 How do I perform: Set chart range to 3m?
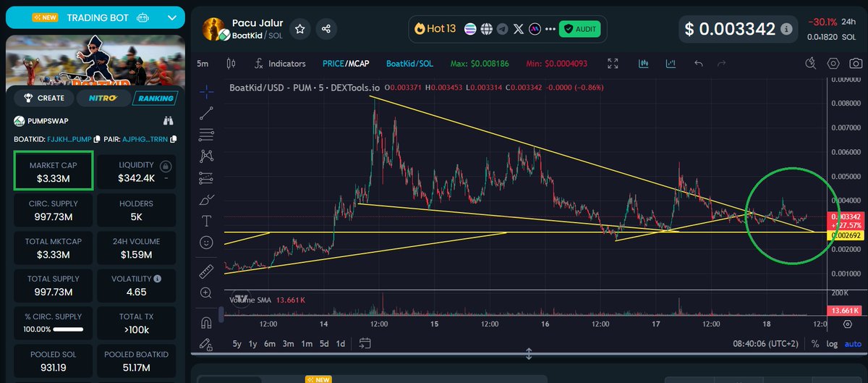[288, 343]
